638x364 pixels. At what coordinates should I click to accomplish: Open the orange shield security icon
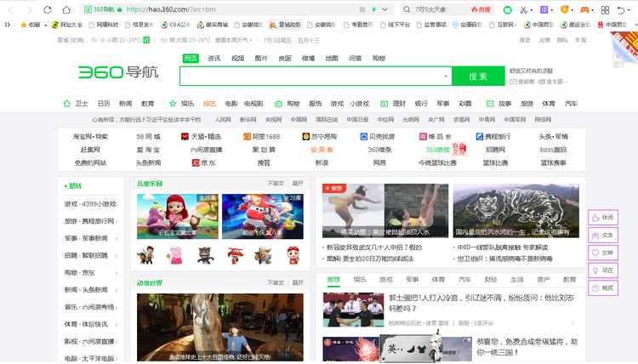click(564, 9)
